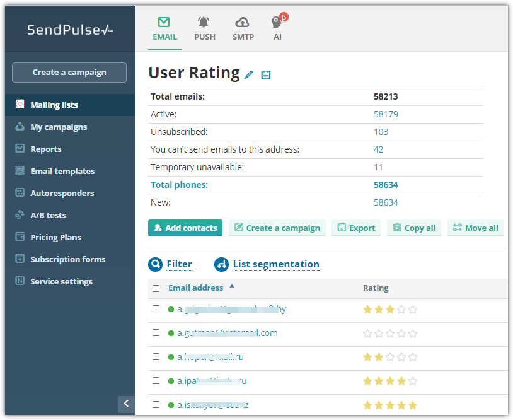Check the box for a.gutman@vistomail.com
Screen dimensions: 513x420
(156, 333)
